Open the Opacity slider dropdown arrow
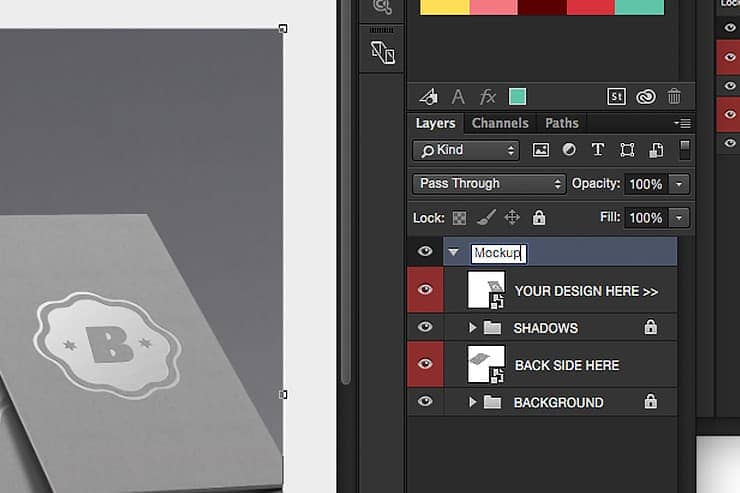The image size is (740, 493). click(679, 184)
